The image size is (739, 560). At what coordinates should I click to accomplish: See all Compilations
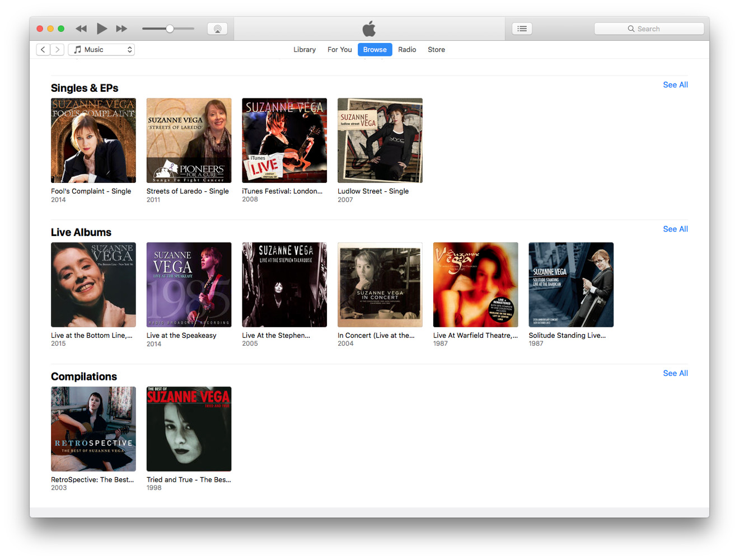tap(675, 374)
